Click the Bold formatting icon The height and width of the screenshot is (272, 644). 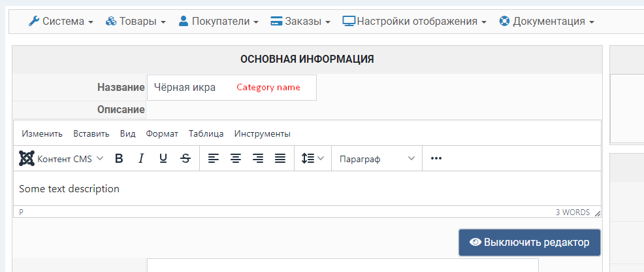click(119, 158)
